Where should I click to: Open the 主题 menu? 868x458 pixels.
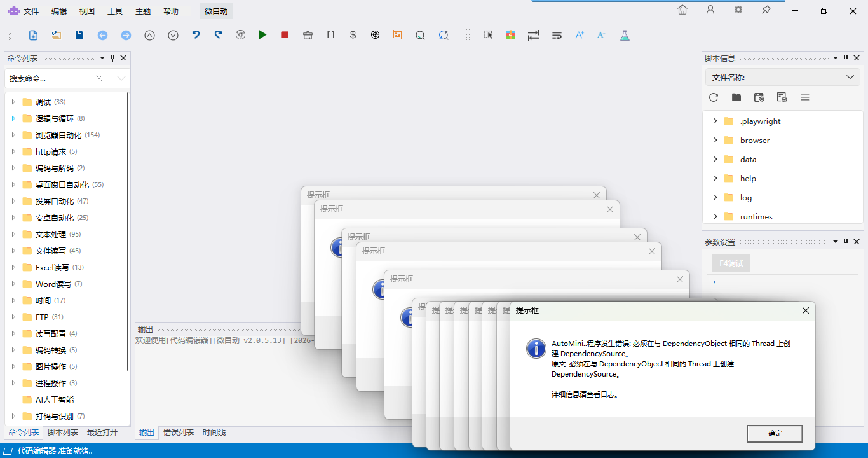click(x=143, y=11)
